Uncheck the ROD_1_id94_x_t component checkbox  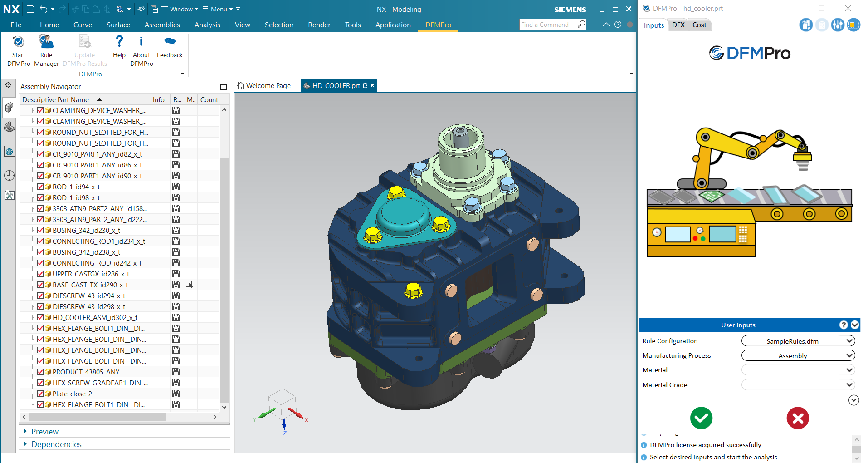[x=40, y=187]
